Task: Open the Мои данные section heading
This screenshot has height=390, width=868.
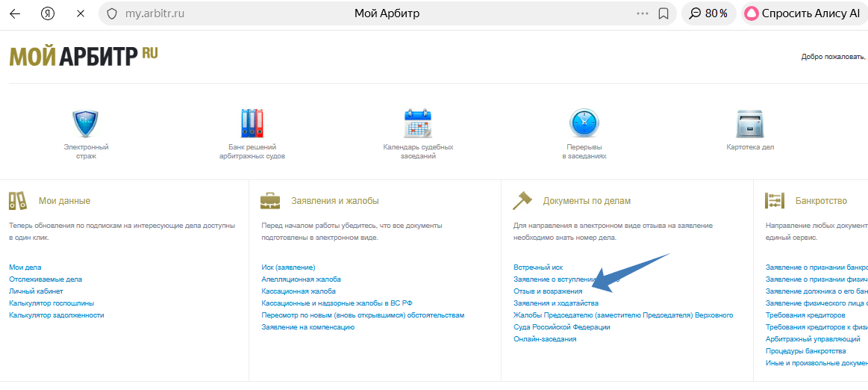Action: [64, 200]
